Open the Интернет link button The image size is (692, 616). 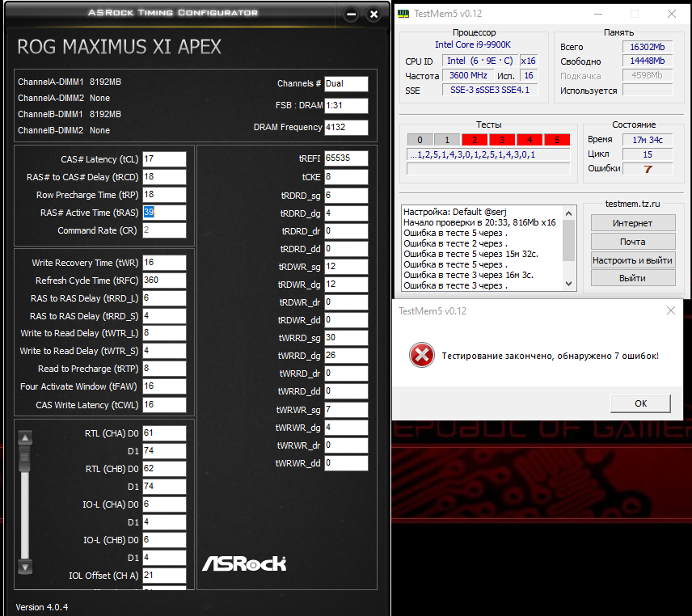point(633,223)
